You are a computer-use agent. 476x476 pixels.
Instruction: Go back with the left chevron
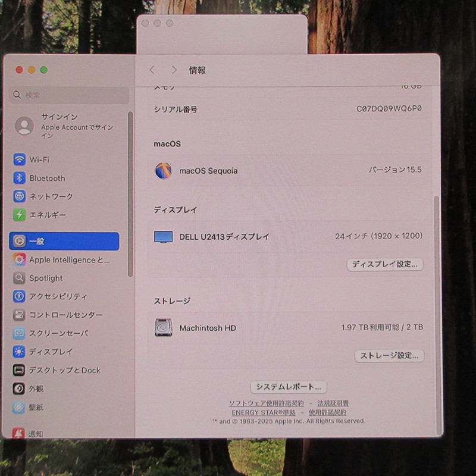pos(152,70)
